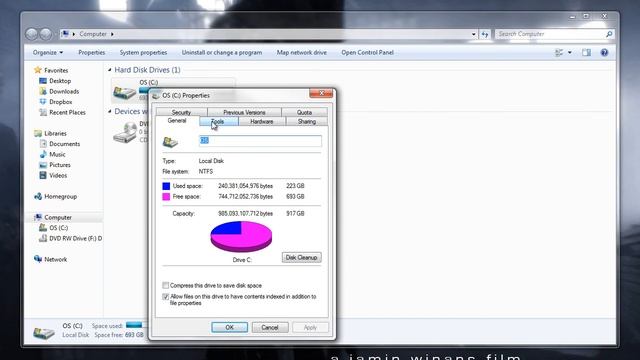Viewport: 640px width, 360px height.
Task: Select Homegroup in the navigation pane
Action: (60, 197)
